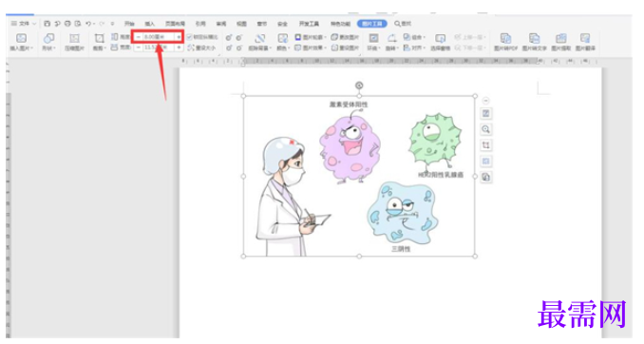This screenshot has height=344, width=644.
Task: Click Send Backward (下移一层) button
Action: coord(470,48)
